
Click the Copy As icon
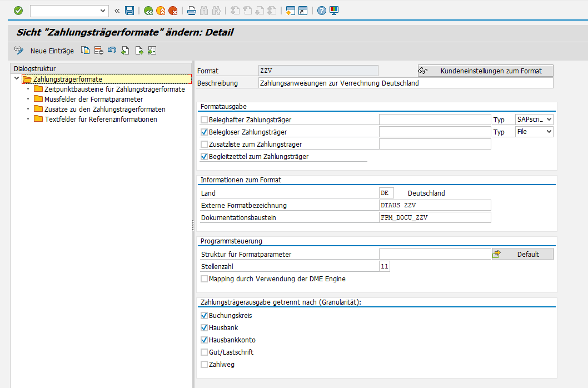pos(86,51)
